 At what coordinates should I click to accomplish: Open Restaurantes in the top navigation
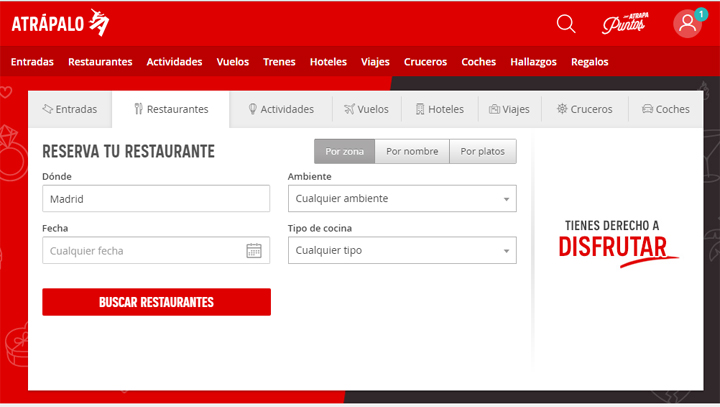[x=100, y=62]
